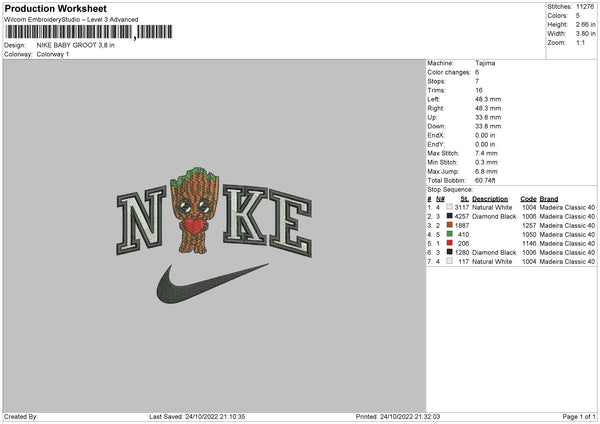Click the embroidered letter E in the preview
600x424 pixels.
[x=291, y=223]
